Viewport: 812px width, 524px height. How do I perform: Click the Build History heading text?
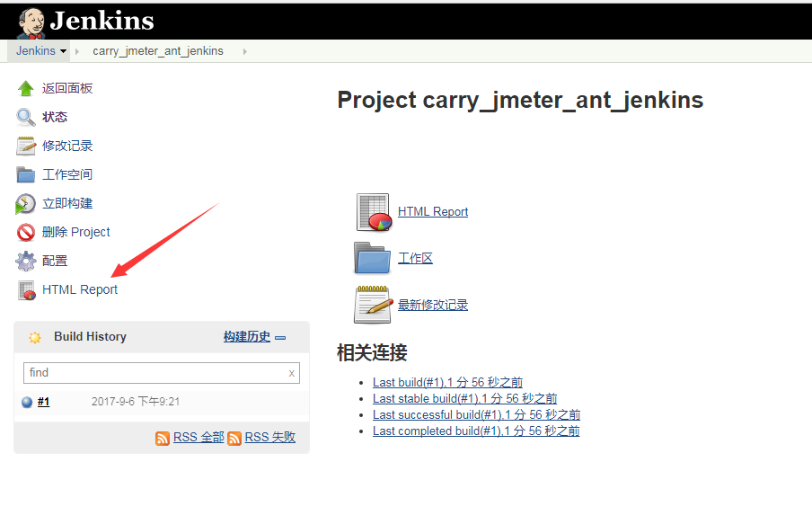90,337
